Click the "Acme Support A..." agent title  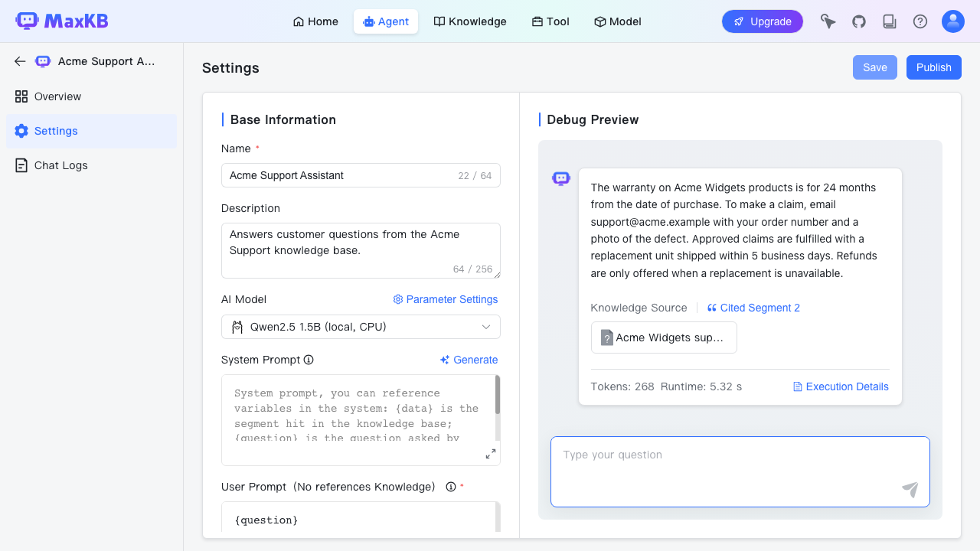106,61
